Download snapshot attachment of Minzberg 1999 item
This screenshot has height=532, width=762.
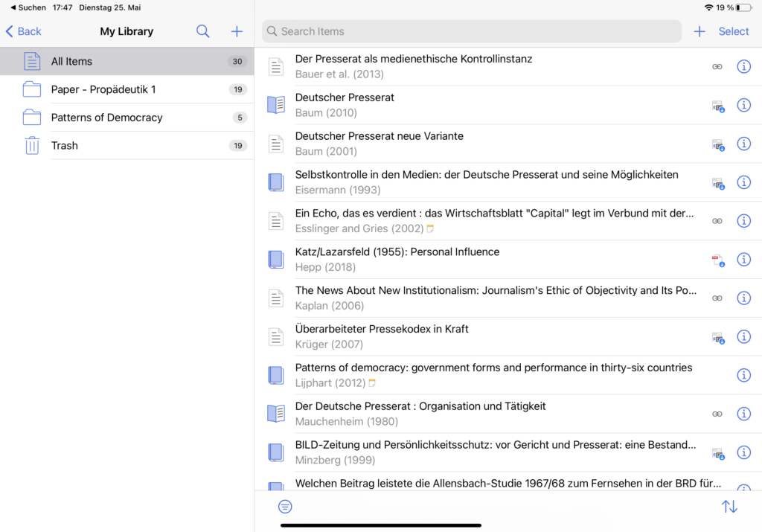click(718, 453)
